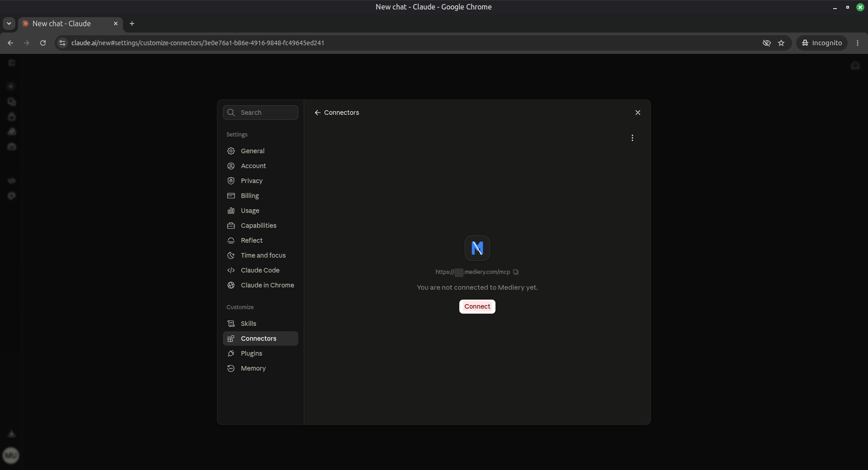
Task: Click the Account person icon
Action: click(231, 166)
